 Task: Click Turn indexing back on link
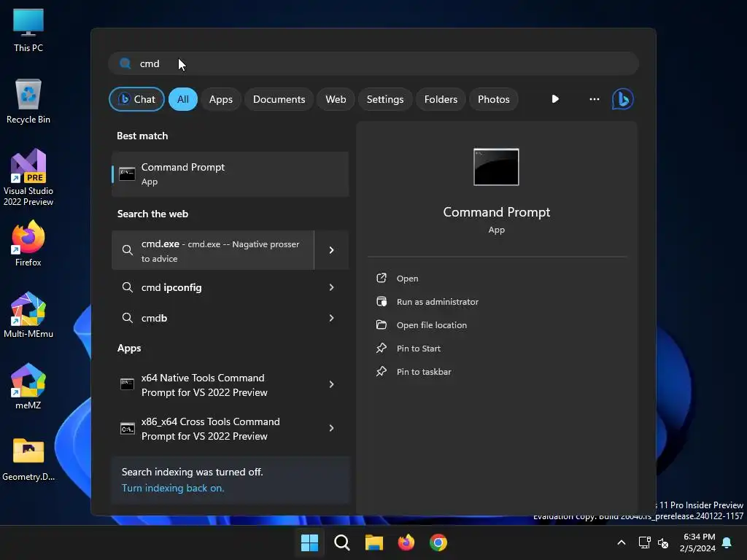[x=173, y=488]
